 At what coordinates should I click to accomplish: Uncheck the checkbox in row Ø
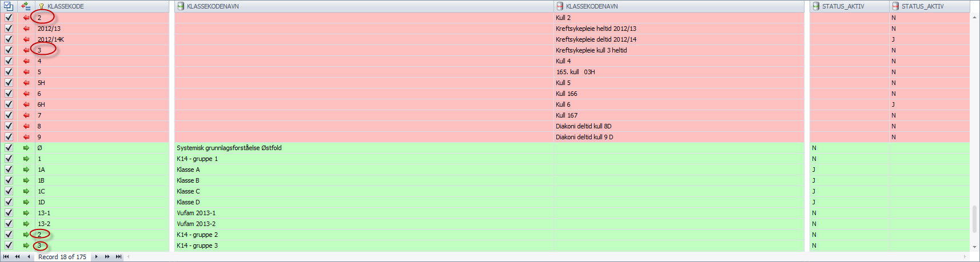pos(9,148)
